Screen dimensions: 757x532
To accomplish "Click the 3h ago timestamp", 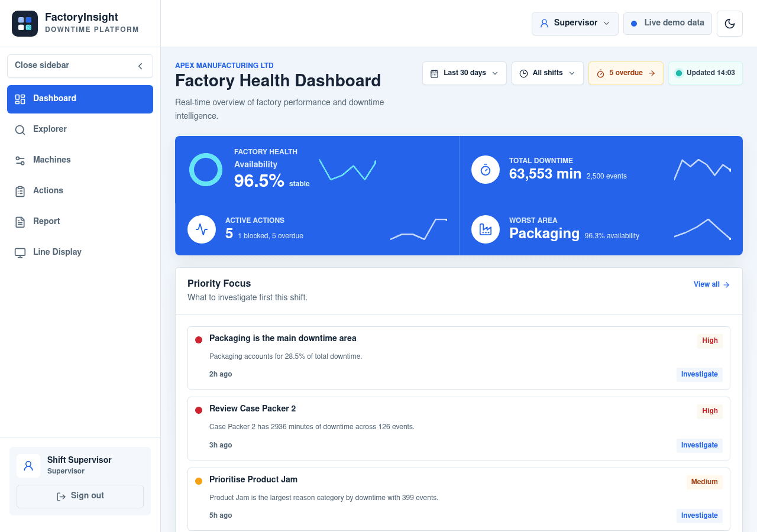I will tap(221, 445).
